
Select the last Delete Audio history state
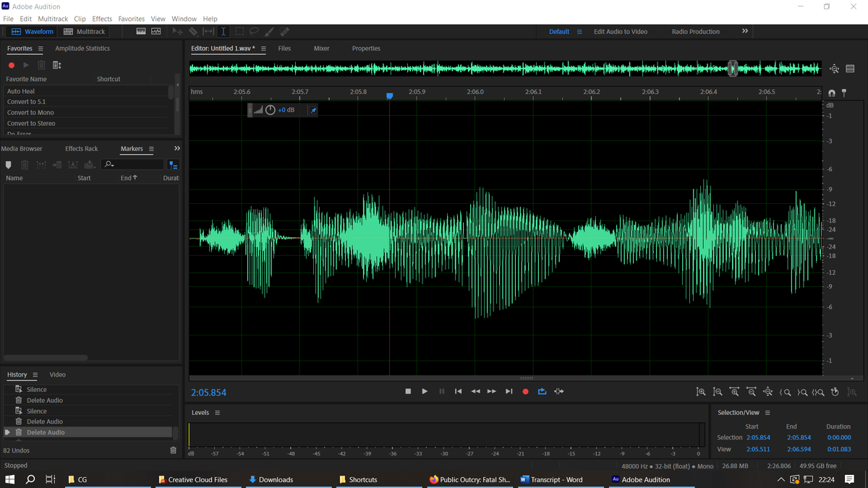tap(87, 432)
